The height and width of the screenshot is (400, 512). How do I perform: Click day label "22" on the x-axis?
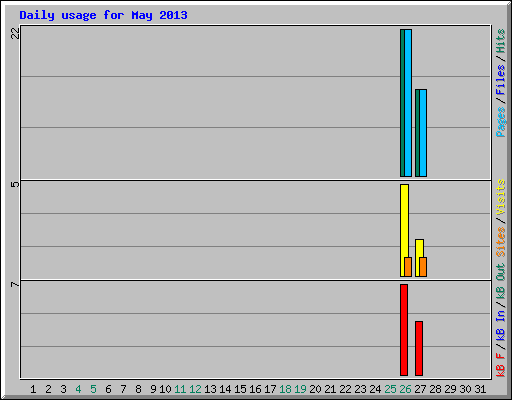pos(345,389)
